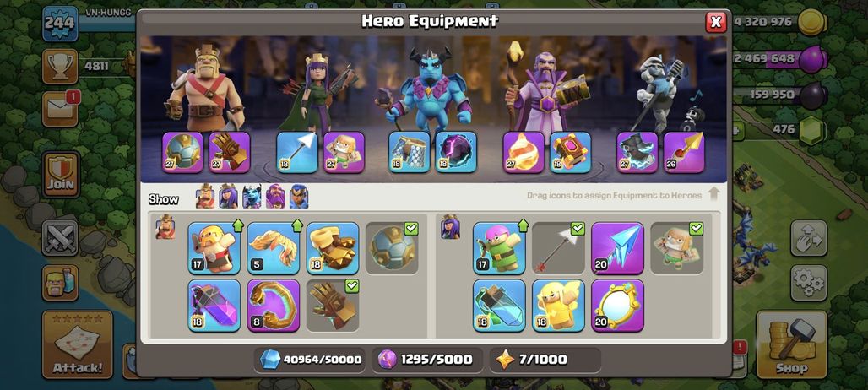Select the Haste Vial equipment for King
This screenshot has width=868, height=390.
(x=214, y=306)
